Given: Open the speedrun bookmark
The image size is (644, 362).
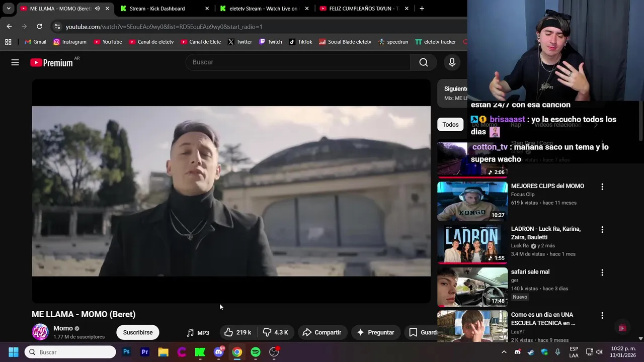Looking at the screenshot, I should coord(393,42).
